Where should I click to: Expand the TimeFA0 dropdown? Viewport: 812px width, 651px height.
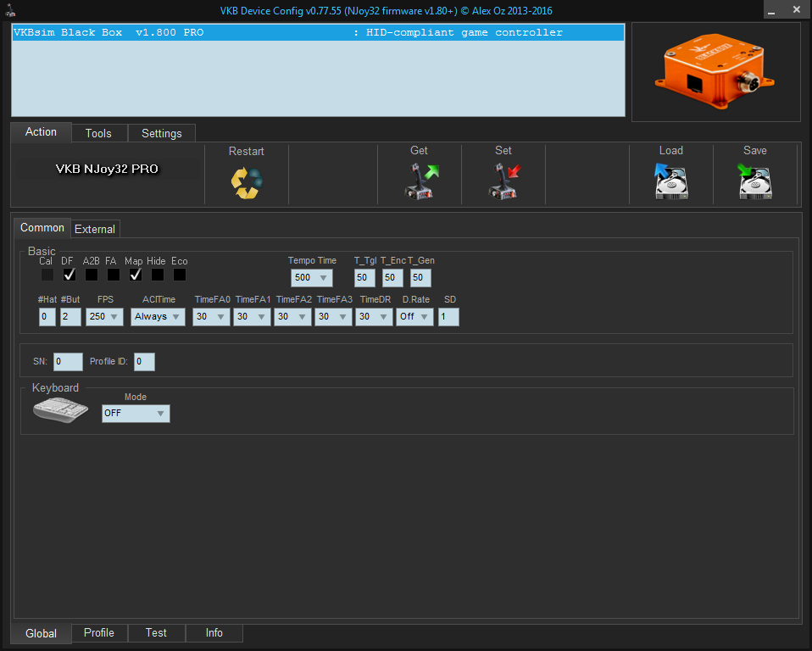click(211, 316)
